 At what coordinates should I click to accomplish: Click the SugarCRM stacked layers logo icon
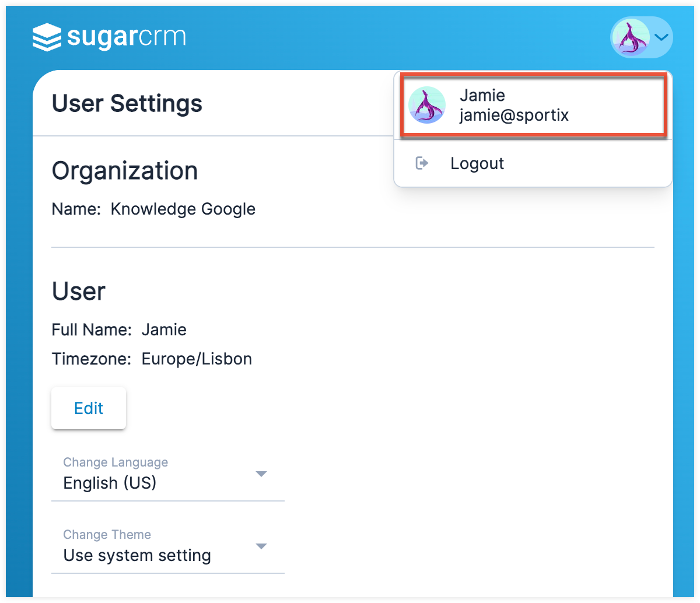(47, 37)
